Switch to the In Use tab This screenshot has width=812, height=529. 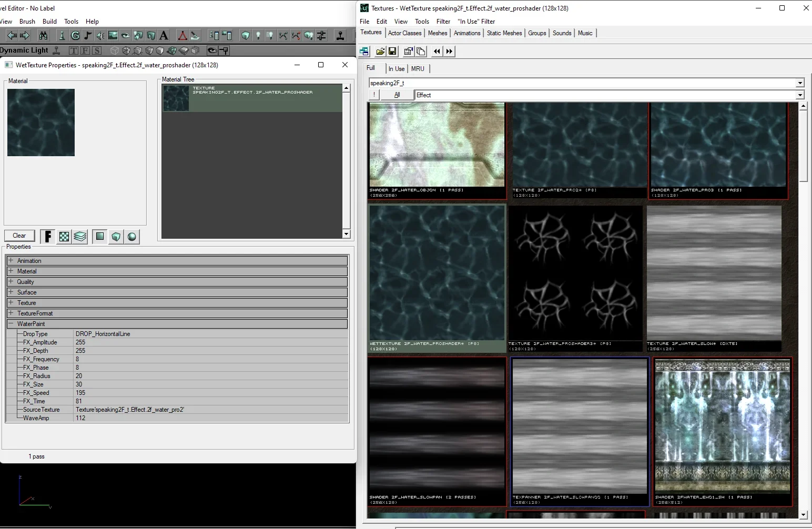click(397, 69)
